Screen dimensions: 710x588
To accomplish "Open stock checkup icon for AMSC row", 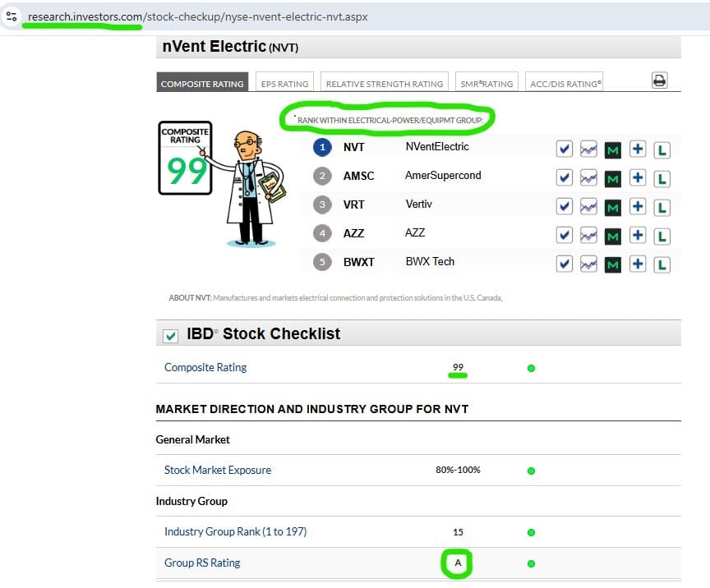I will pos(565,177).
